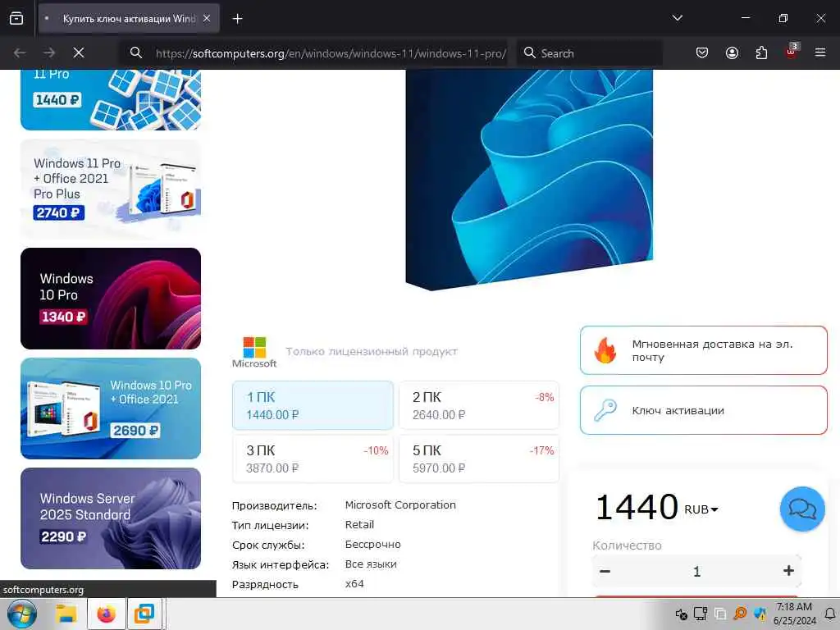Click the muted volume tray icon
Viewport: 840px width, 630px height.
tap(682, 614)
